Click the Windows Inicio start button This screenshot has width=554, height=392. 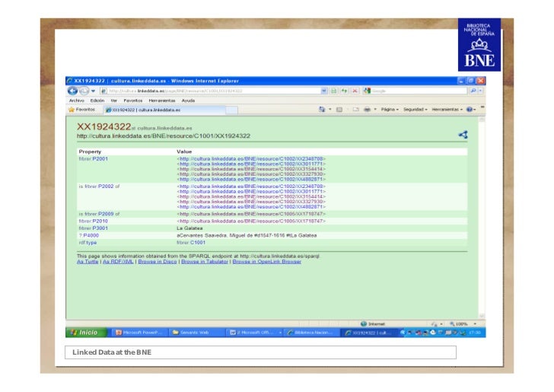84,333
